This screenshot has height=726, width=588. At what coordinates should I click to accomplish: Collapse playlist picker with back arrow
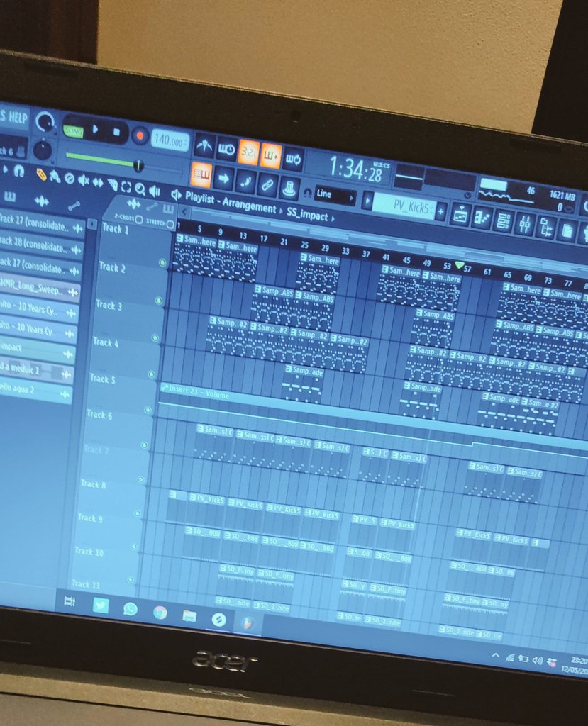pos(184,212)
